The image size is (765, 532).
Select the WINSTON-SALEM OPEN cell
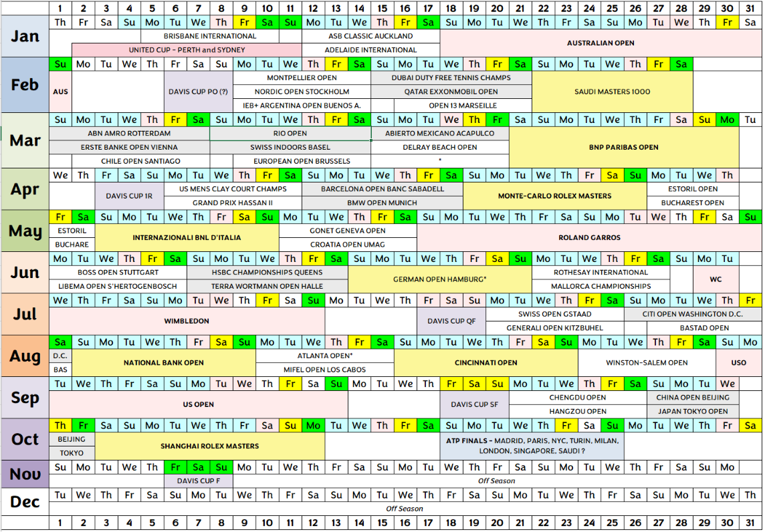647,363
